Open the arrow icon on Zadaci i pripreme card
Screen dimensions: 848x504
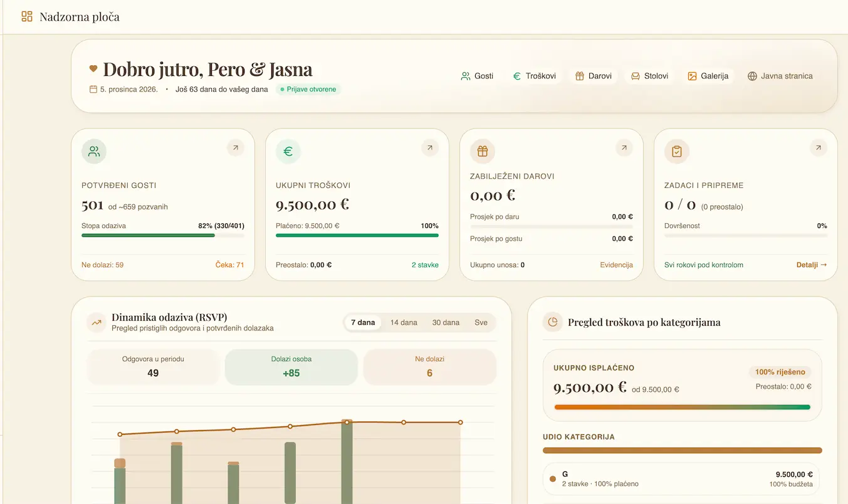click(819, 148)
